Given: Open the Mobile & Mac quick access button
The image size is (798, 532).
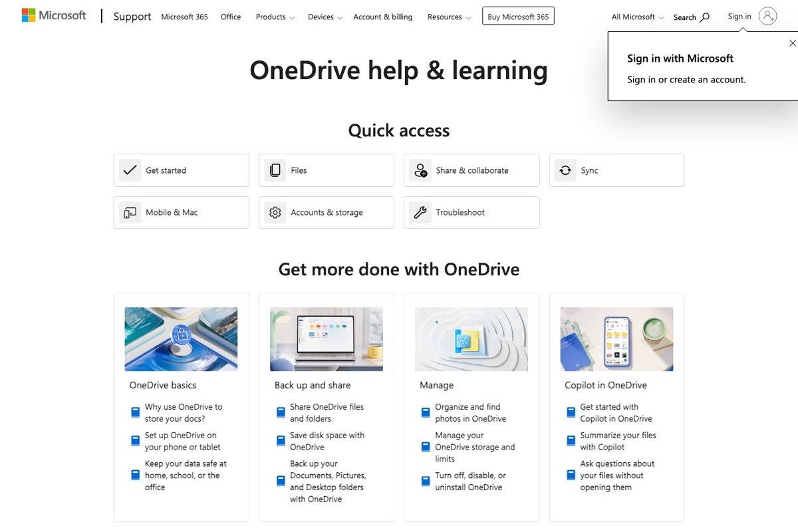Looking at the screenshot, I should click(182, 212).
